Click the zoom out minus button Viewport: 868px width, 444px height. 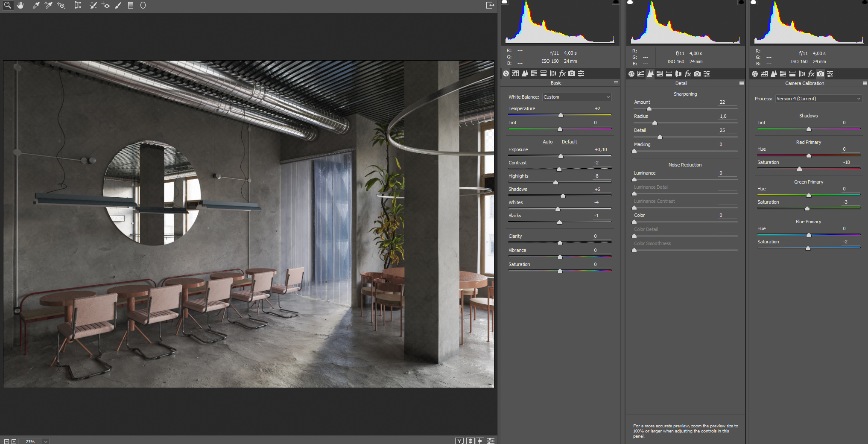(x=6, y=441)
